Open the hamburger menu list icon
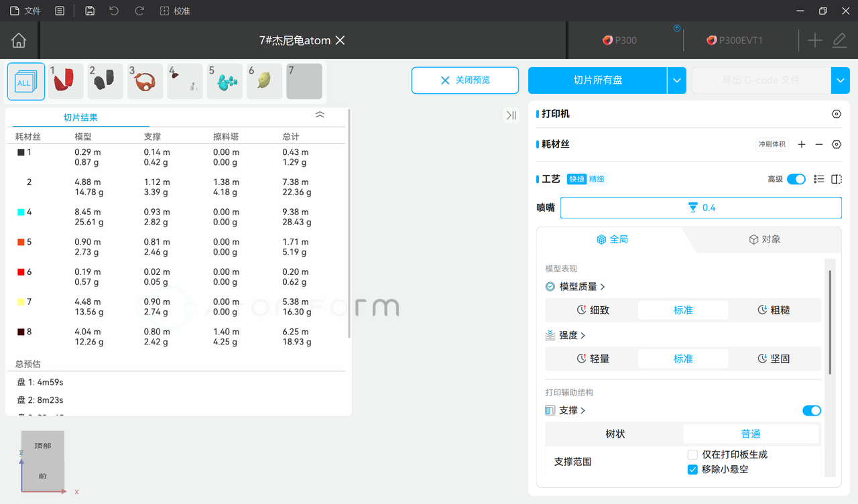The width and height of the screenshot is (858, 504). pyautogui.click(x=60, y=11)
